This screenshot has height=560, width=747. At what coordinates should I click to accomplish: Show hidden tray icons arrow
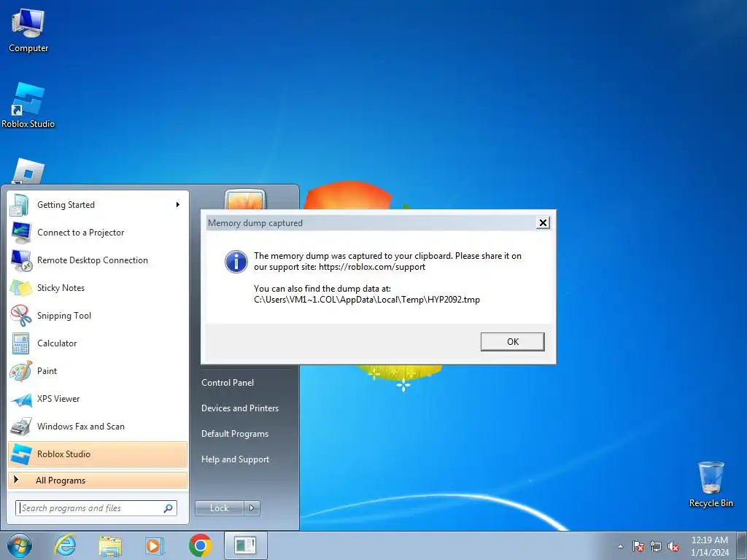point(620,546)
